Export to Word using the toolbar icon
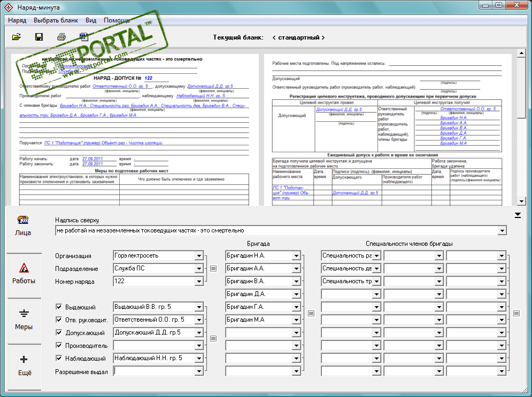 83,37
